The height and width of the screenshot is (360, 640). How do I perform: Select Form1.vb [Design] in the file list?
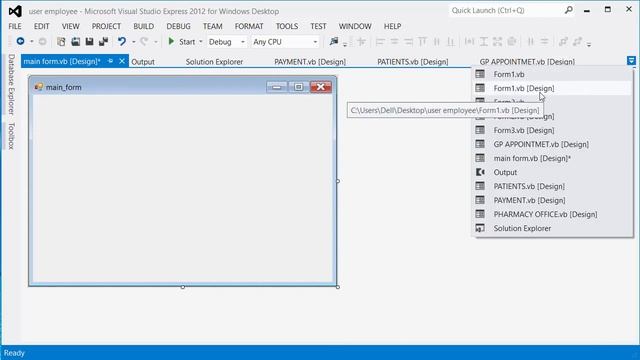click(552, 88)
